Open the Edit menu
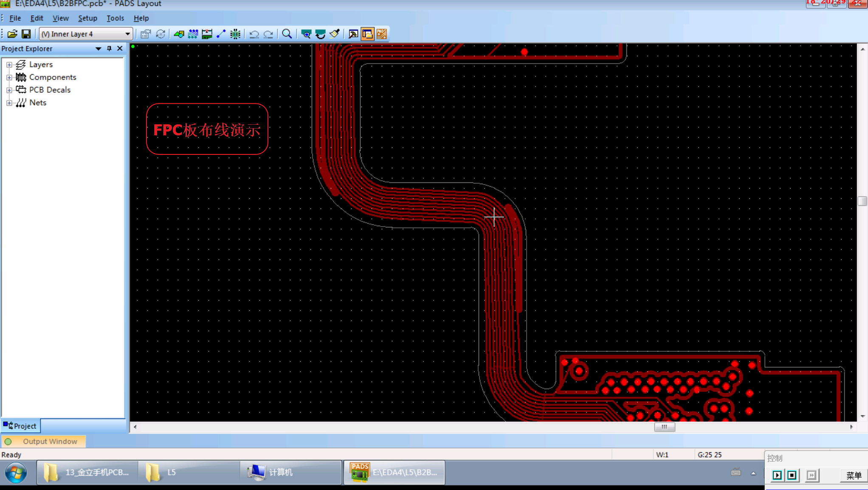 tap(37, 18)
